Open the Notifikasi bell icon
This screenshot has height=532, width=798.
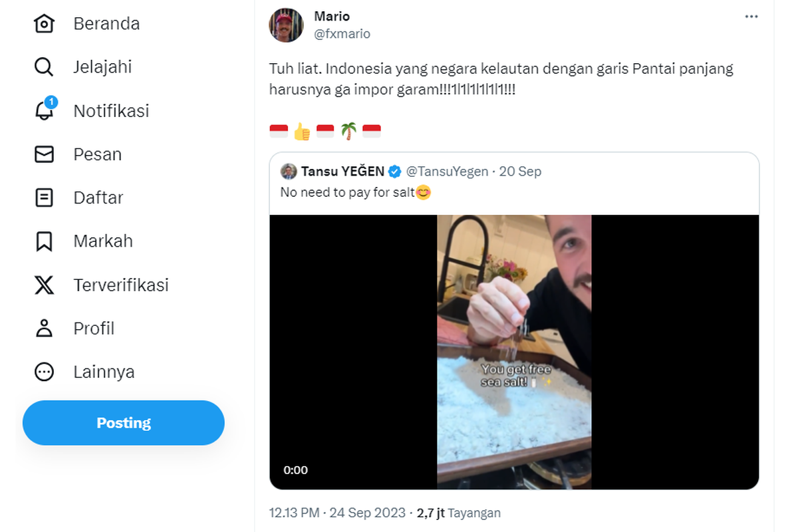click(45, 110)
